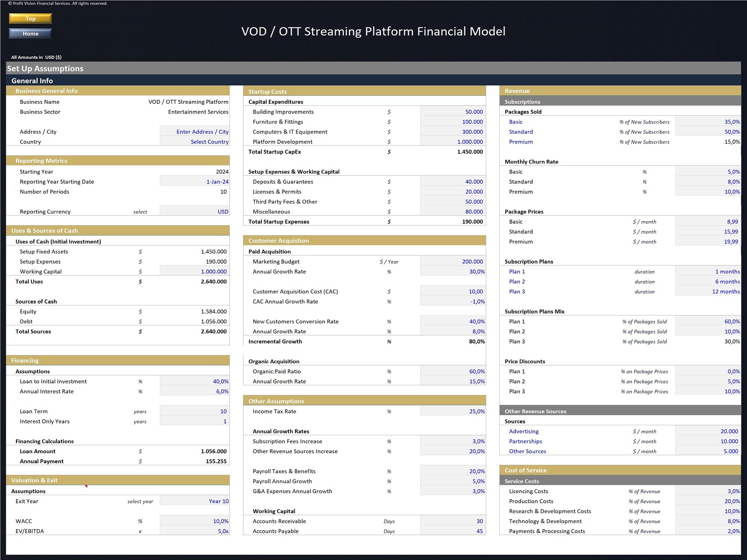Image resolution: width=747 pixels, height=560 pixels.
Task: Select the Reporting Year Starting Date cell 1-Jan-24
Action: click(x=195, y=182)
